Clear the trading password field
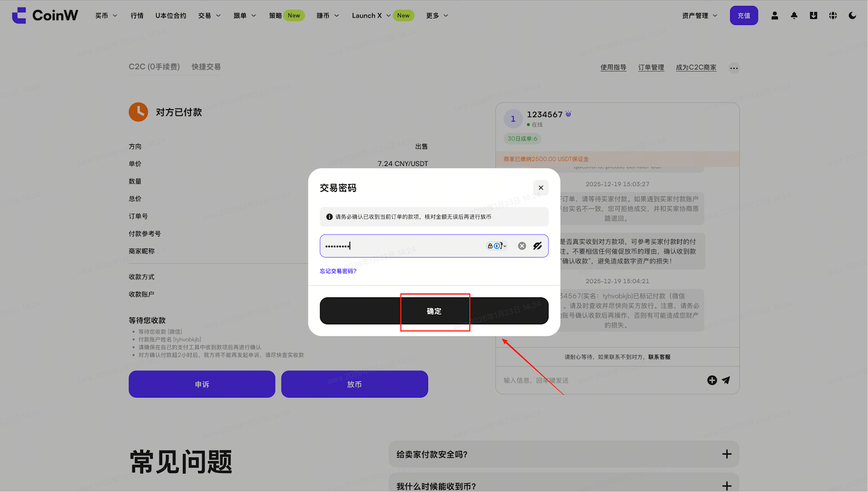Viewport: 868px width, 492px height. [522, 246]
